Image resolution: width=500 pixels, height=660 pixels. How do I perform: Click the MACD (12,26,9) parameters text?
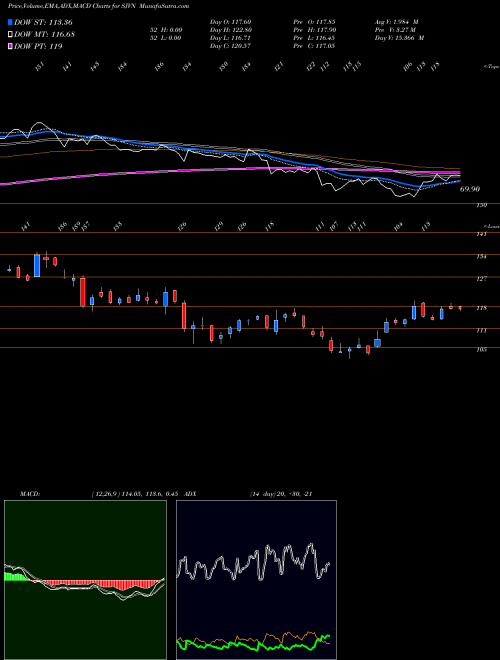(x=136, y=494)
